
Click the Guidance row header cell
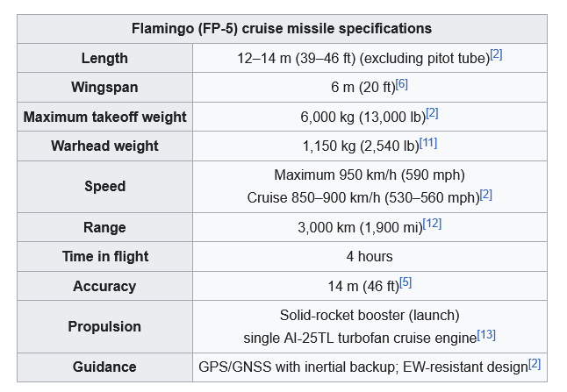[x=104, y=367]
